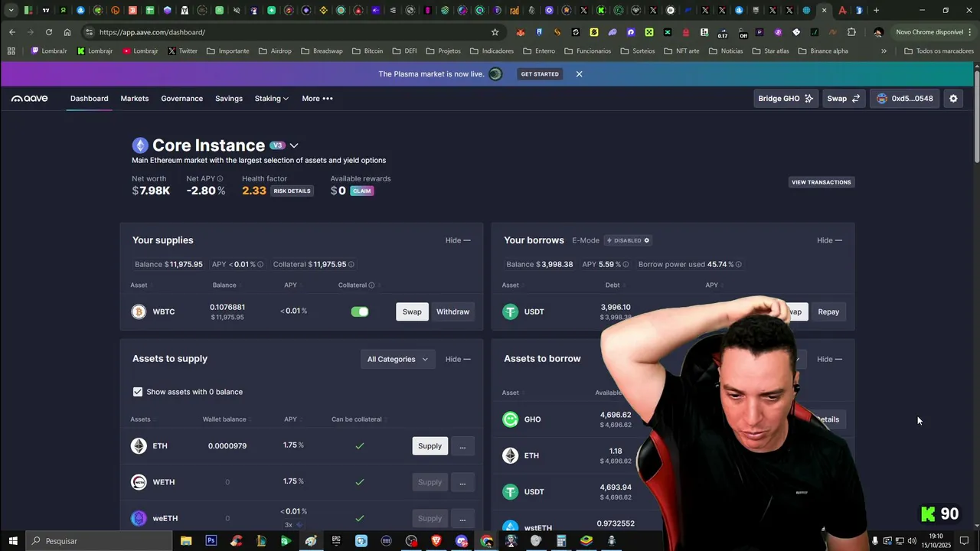Open the Airdrop bookmarks folder
Image resolution: width=980 pixels, height=551 pixels.
pyautogui.click(x=275, y=51)
